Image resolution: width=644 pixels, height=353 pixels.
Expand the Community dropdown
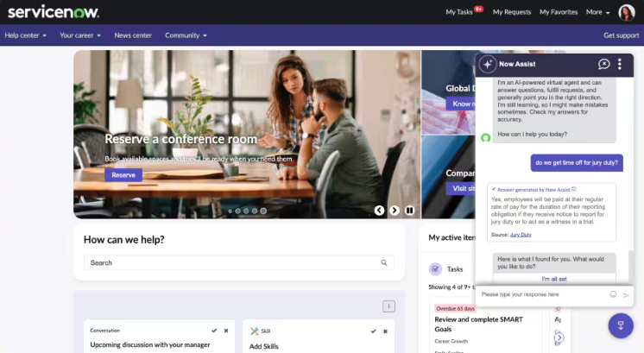[186, 35]
